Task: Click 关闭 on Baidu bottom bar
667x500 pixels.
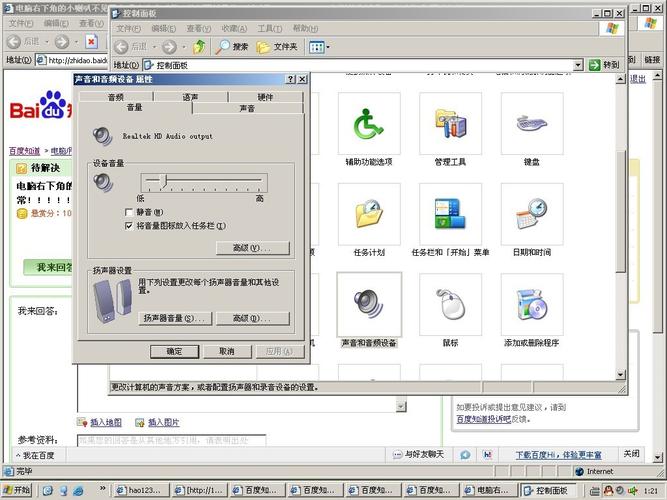Action: (632, 454)
